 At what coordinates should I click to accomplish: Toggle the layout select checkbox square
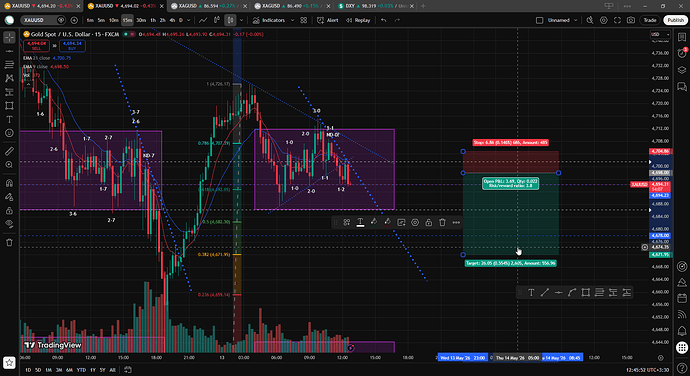[539, 20]
